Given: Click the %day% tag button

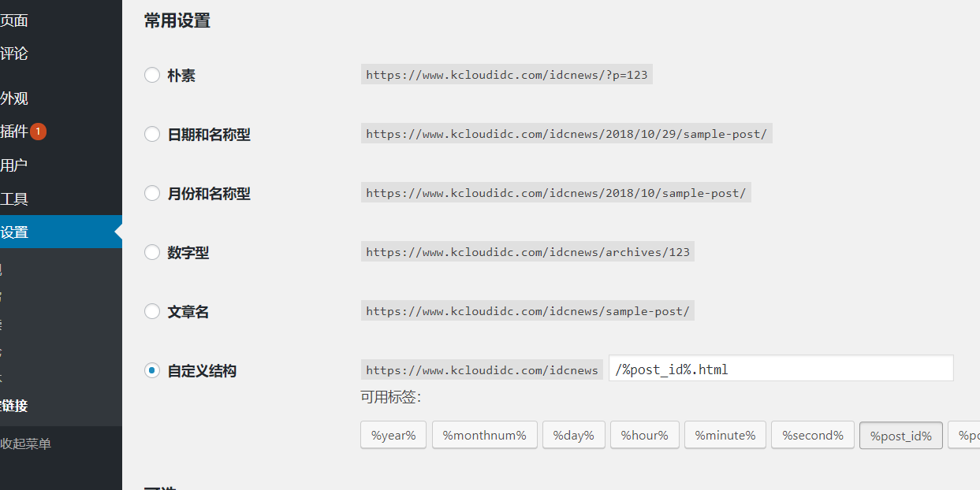Looking at the screenshot, I should [x=573, y=435].
